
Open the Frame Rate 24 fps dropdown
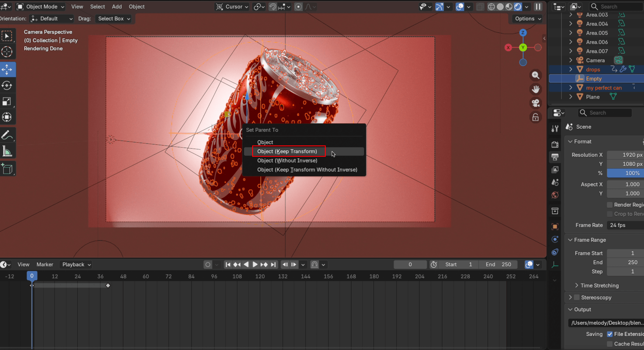(626, 225)
